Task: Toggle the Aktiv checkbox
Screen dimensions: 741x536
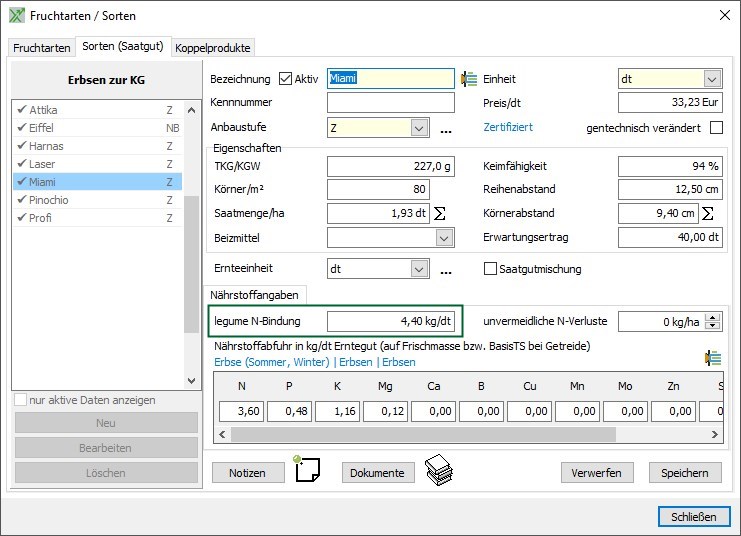Action: tap(285, 79)
